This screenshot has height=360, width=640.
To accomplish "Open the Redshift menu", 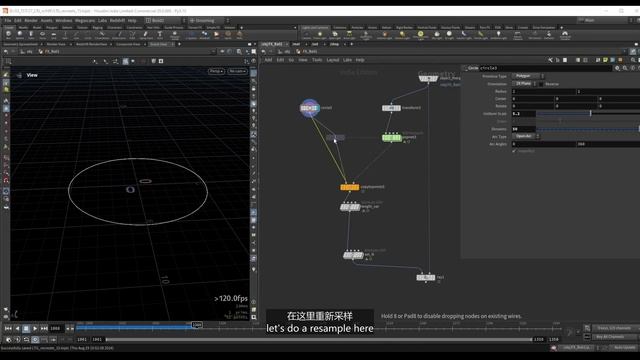I will coord(118,20).
